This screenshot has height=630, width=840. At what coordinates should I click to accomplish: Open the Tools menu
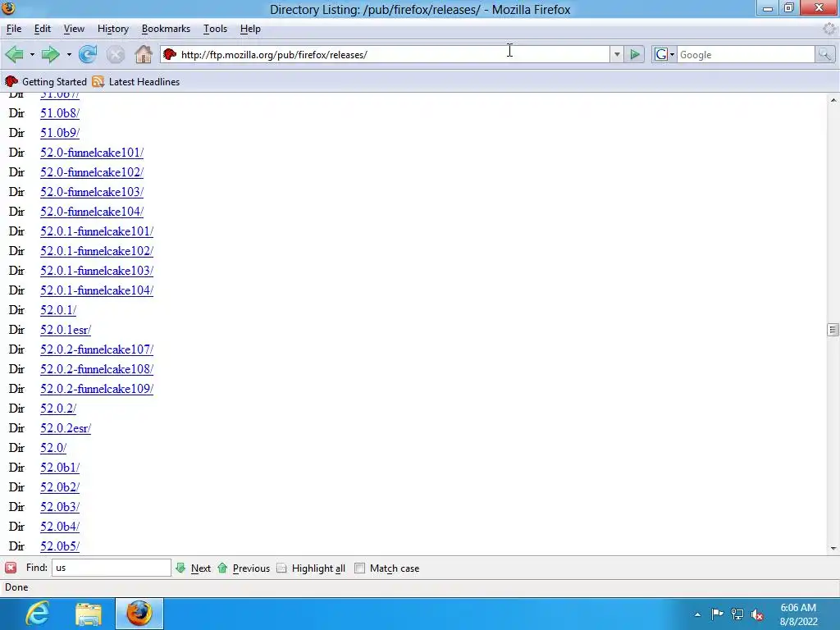(x=216, y=29)
